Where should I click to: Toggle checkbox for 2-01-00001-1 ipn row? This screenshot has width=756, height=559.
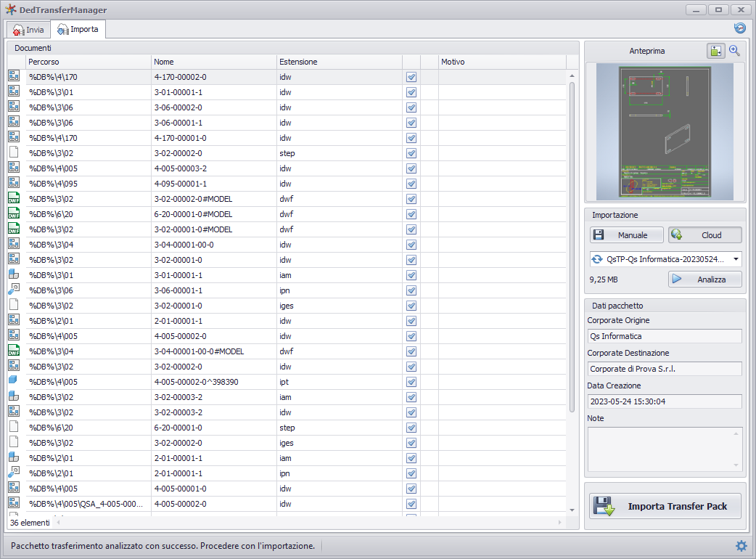point(411,473)
